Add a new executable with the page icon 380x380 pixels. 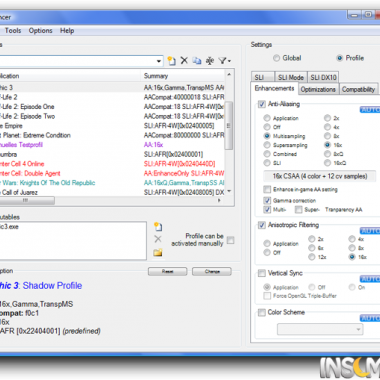point(158,227)
